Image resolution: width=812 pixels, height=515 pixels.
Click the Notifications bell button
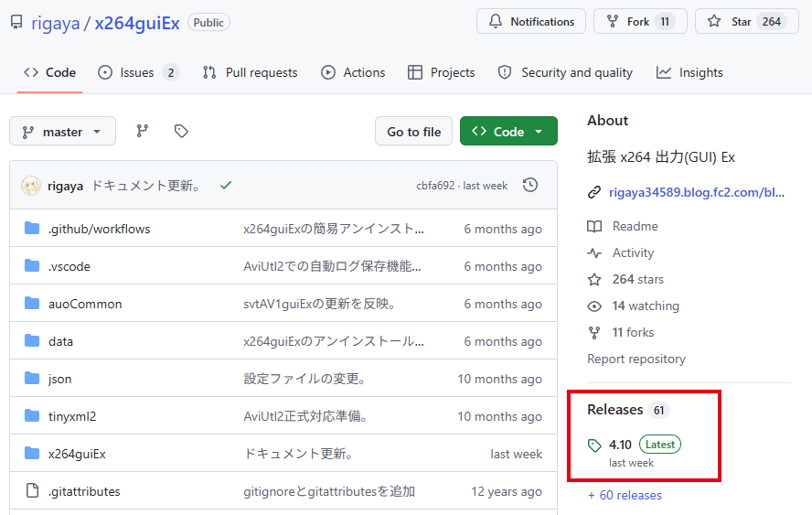point(530,21)
